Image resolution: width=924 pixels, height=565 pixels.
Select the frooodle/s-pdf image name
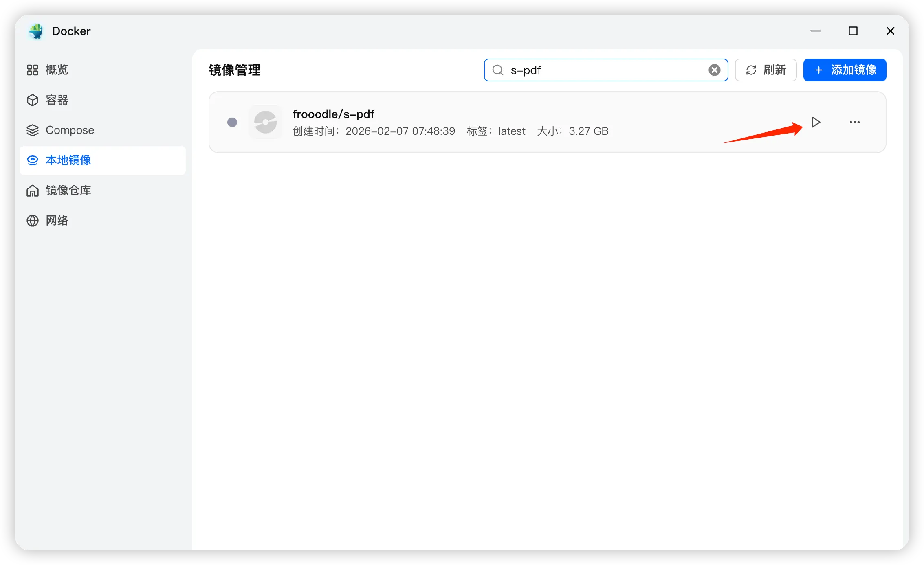333,114
